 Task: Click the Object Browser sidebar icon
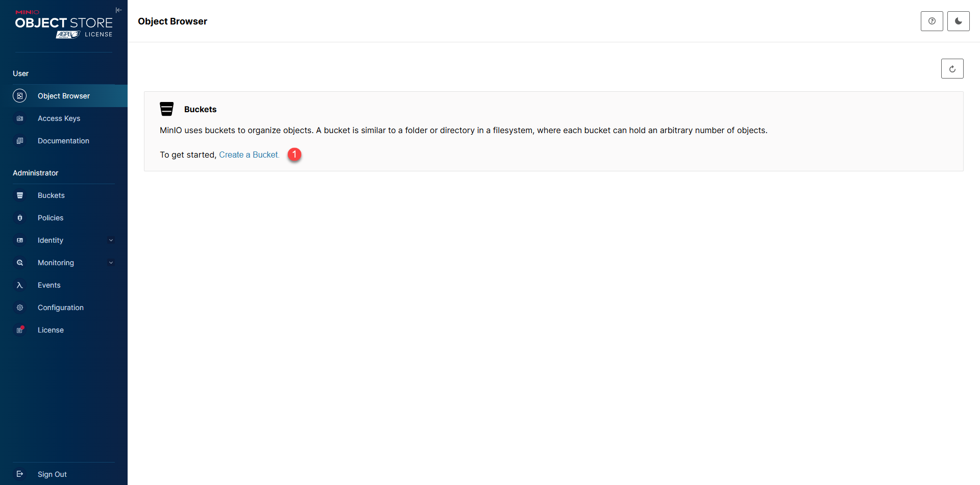click(20, 96)
